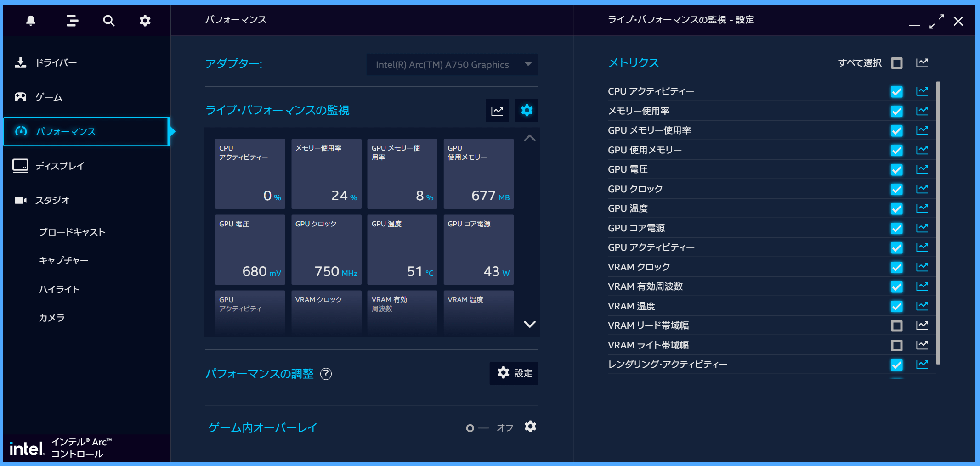Toggle graph icon for GPU 使用メモリー
Viewport: 980px width, 466px height.
(922, 150)
